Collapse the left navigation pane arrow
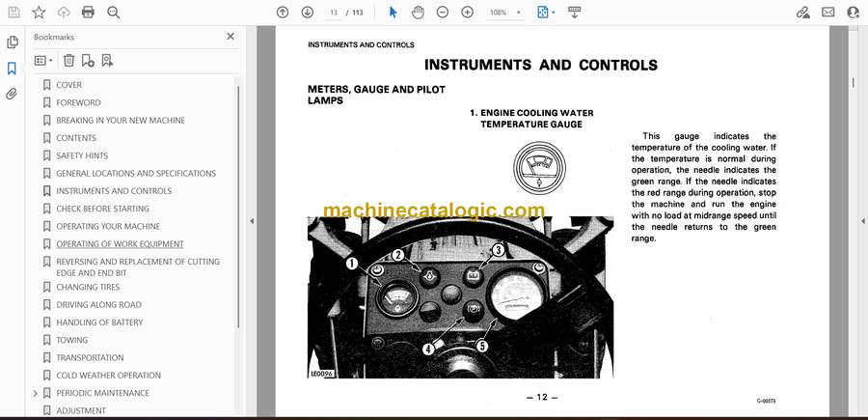Image resolution: width=868 pixels, height=420 pixels. pos(252,221)
